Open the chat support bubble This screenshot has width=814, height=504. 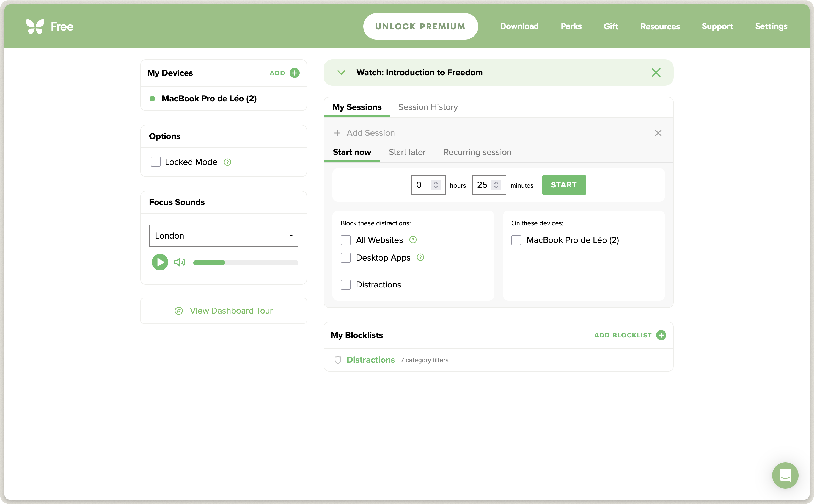(785, 475)
